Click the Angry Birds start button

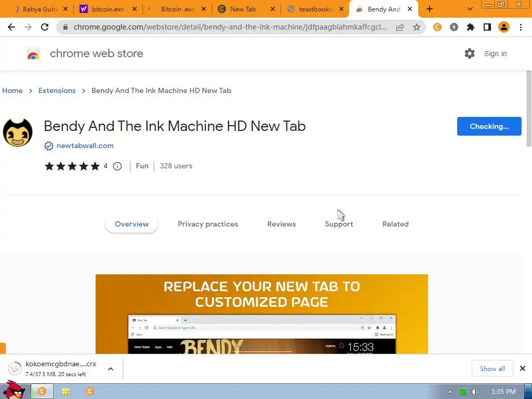[x=14, y=390]
